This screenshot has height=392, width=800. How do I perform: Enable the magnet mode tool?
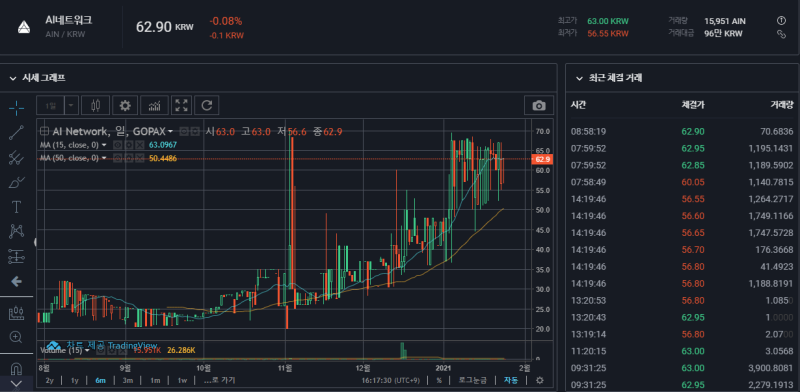point(16,368)
